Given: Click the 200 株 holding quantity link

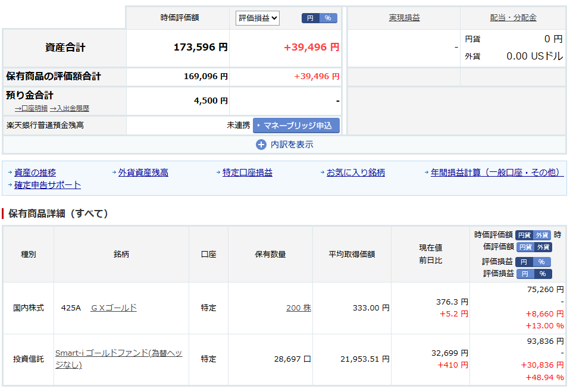Looking at the screenshot, I should (298, 308).
